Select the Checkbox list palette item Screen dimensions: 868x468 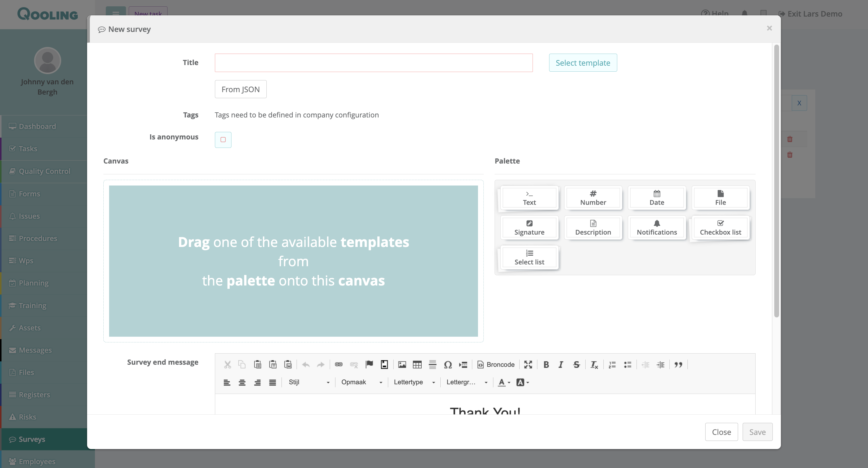click(720, 228)
